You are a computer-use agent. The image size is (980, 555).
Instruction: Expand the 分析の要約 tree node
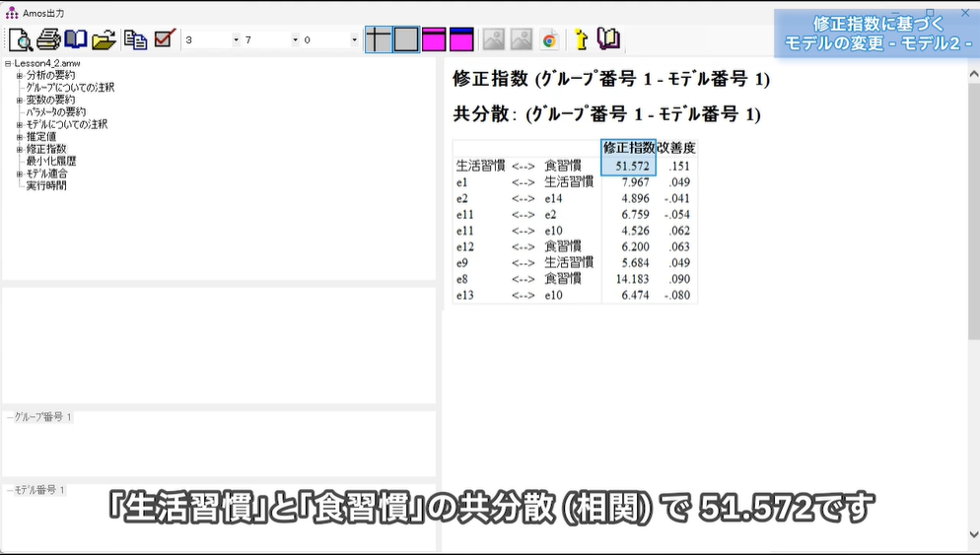(20, 76)
